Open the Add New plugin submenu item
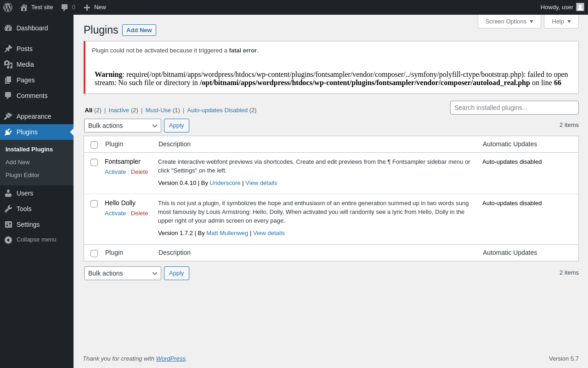The height and width of the screenshot is (368, 588). point(17,162)
